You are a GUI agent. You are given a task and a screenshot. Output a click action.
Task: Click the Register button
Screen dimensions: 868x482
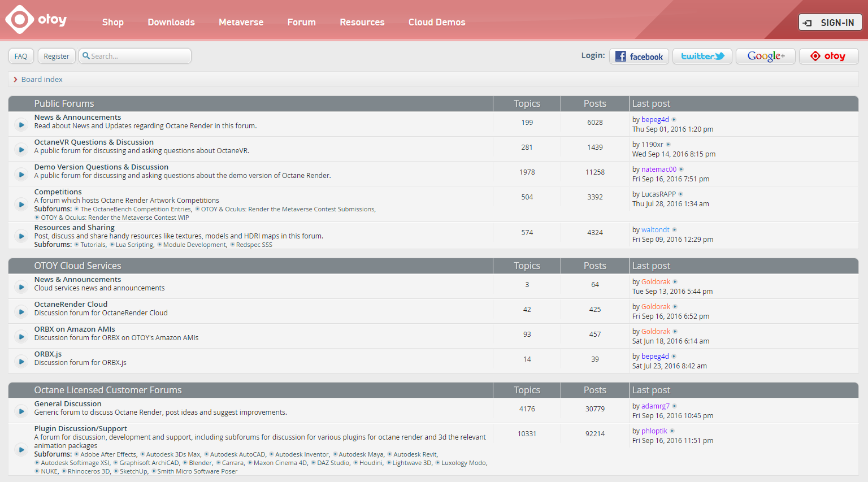[x=57, y=56]
